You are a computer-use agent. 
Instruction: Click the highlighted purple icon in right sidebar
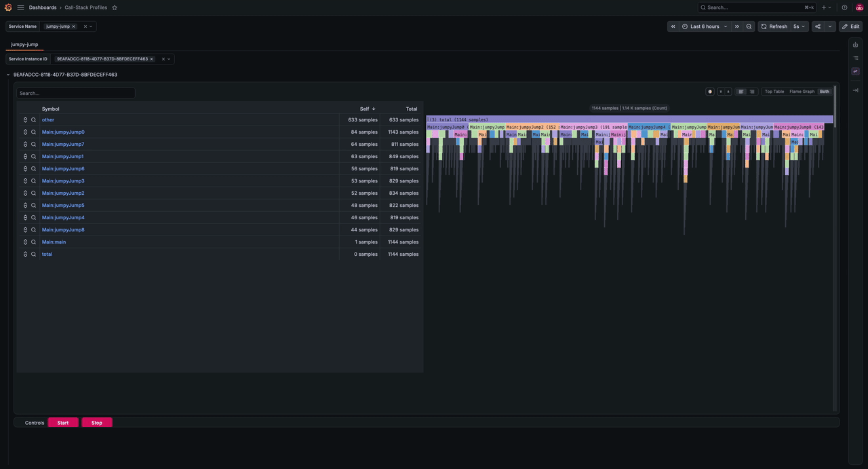856,71
